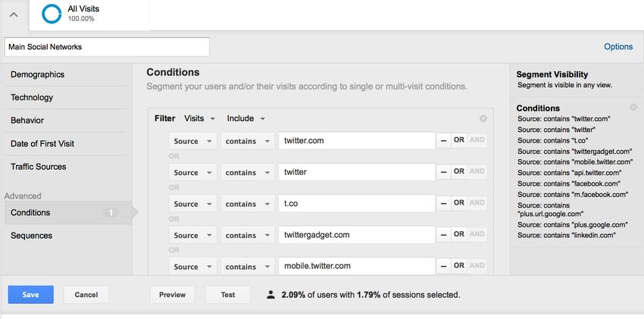
Task: Open Source dimension dropdown for twitter.com row
Action: coord(192,141)
